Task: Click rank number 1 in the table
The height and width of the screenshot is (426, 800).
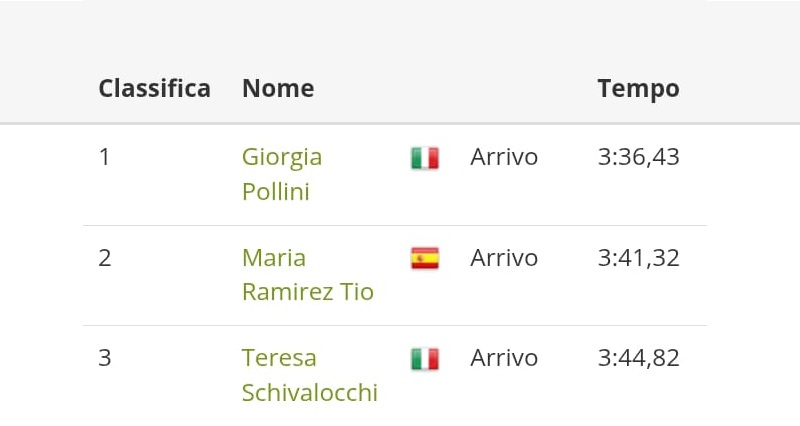Action: tap(104, 157)
